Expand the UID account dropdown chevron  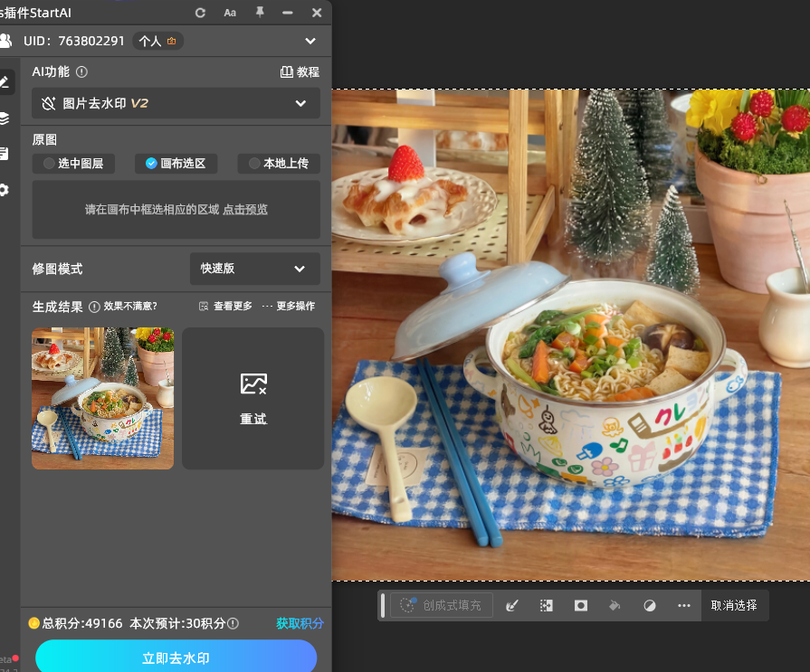310,41
